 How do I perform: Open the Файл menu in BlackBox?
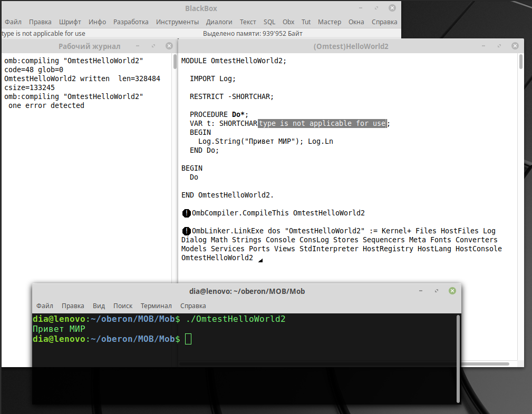(13, 22)
